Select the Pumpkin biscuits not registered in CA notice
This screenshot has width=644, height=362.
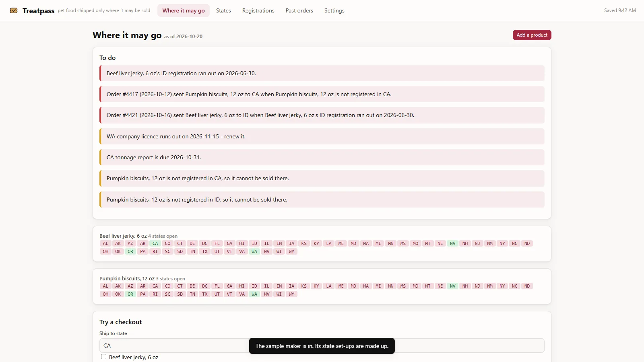(x=322, y=178)
